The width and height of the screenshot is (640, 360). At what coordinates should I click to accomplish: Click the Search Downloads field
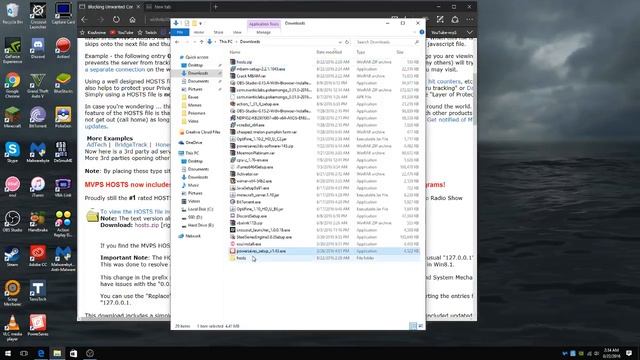[386, 42]
